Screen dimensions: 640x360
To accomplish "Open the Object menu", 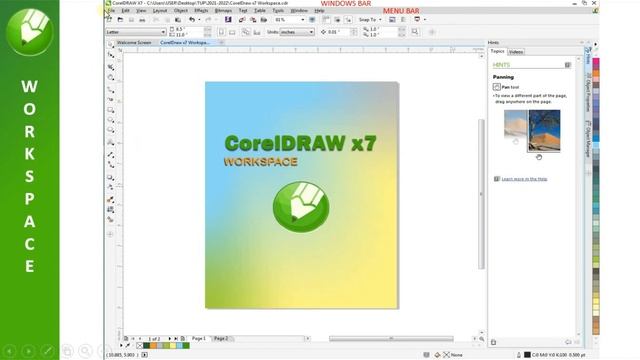I will pos(181,11).
